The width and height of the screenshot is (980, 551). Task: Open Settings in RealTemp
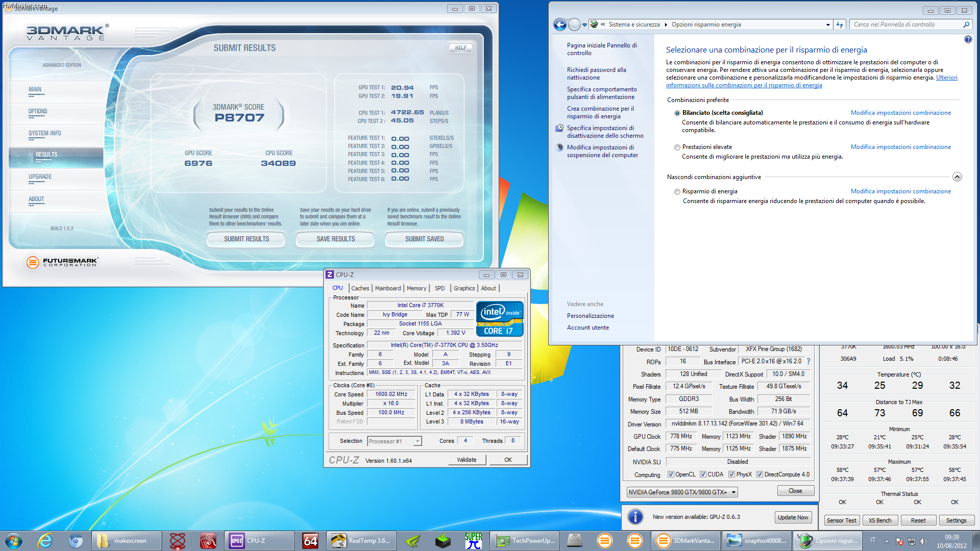point(957,520)
